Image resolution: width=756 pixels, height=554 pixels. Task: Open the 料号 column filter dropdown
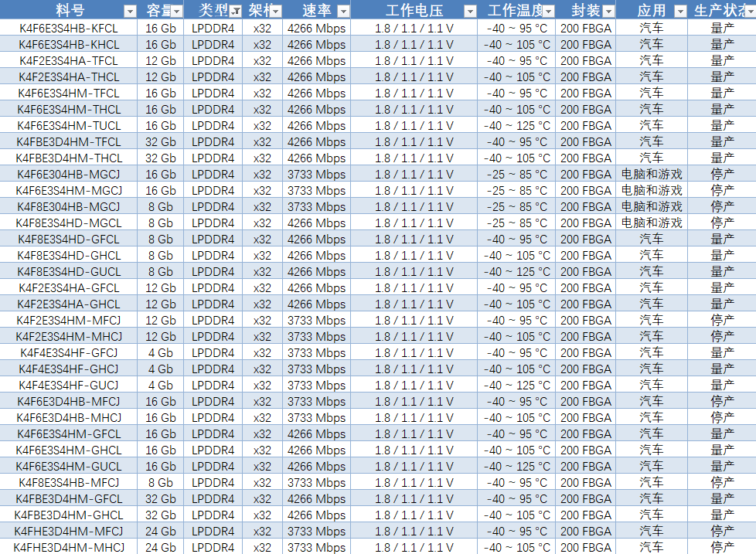click(130, 11)
